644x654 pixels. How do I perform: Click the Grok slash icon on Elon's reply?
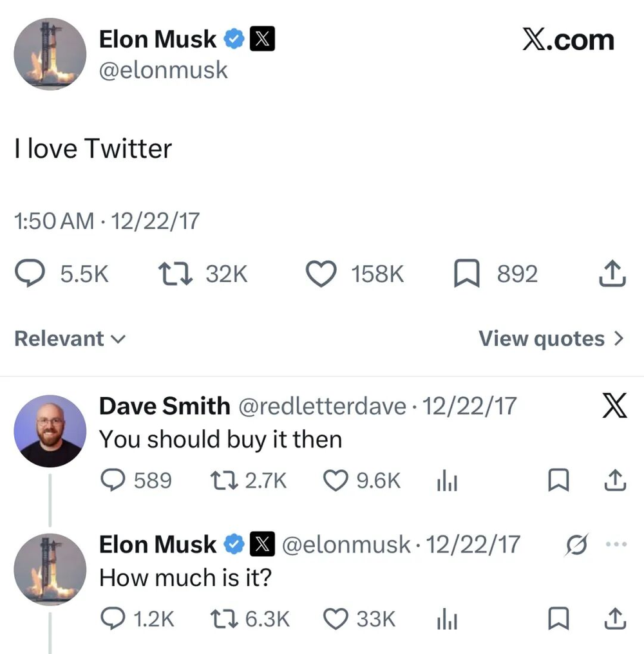click(577, 545)
